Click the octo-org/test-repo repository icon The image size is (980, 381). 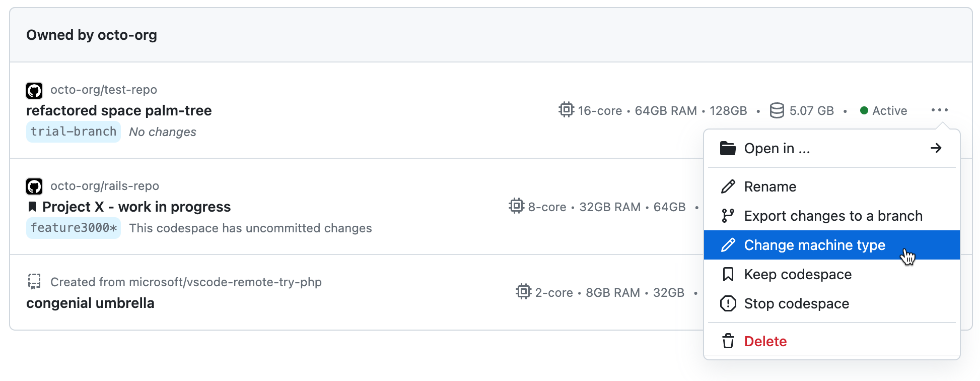click(x=34, y=90)
